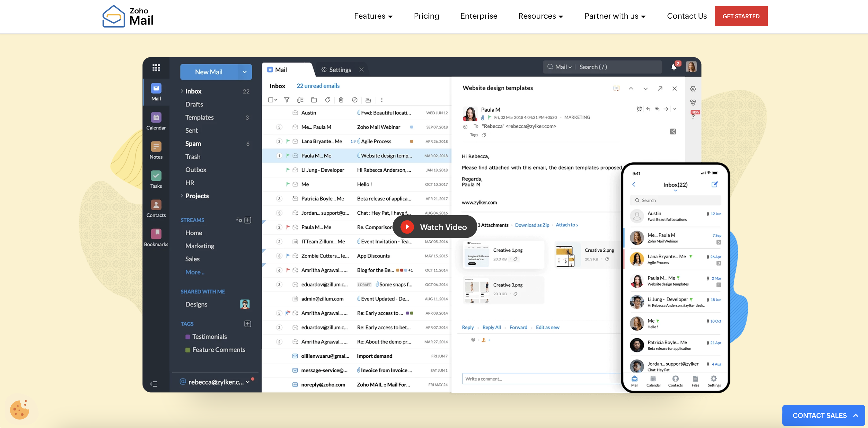The height and width of the screenshot is (428, 868).
Task: Open the app launcher grid icon
Action: pyautogui.click(x=156, y=68)
